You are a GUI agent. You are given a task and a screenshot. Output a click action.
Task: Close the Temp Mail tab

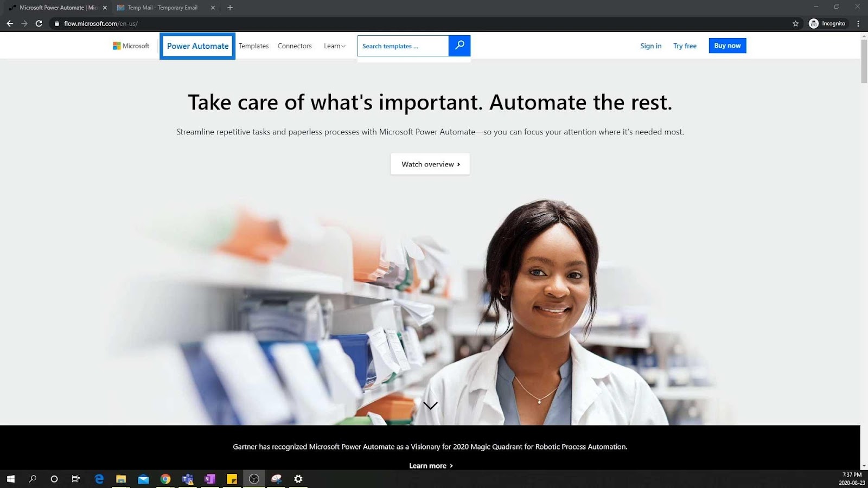[213, 8]
